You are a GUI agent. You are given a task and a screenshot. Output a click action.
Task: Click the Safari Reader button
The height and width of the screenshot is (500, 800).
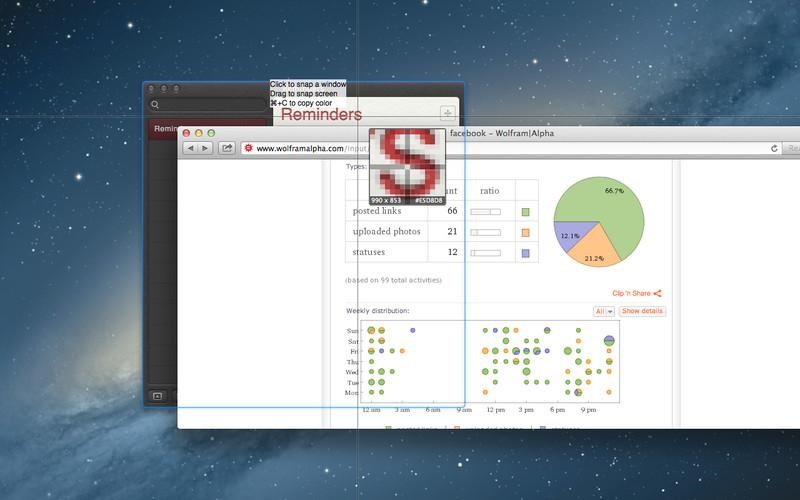click(792, 148)
